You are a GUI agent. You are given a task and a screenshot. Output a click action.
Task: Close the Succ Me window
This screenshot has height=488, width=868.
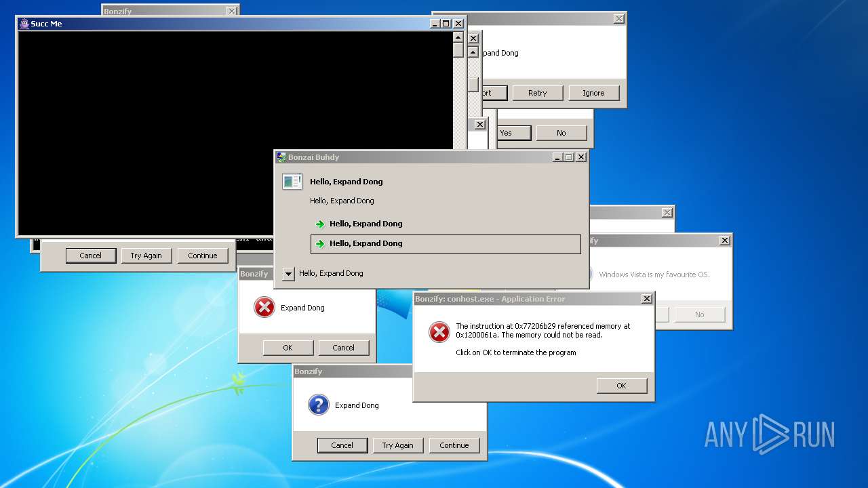458,24
